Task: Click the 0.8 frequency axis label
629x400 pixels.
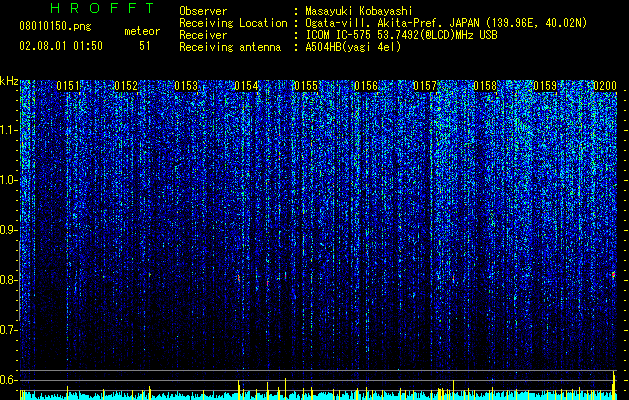Action: pos(9,280)
